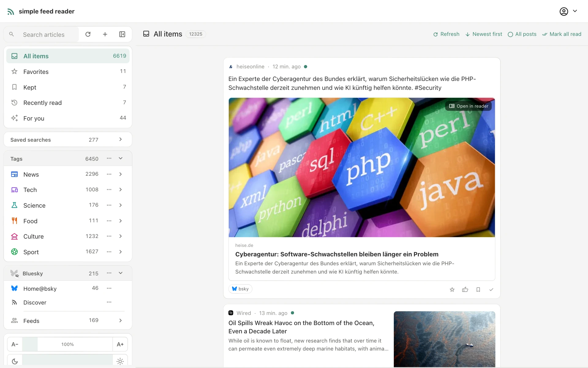
Task: Expand the Culture tag chevron
Action: [121, 236]
